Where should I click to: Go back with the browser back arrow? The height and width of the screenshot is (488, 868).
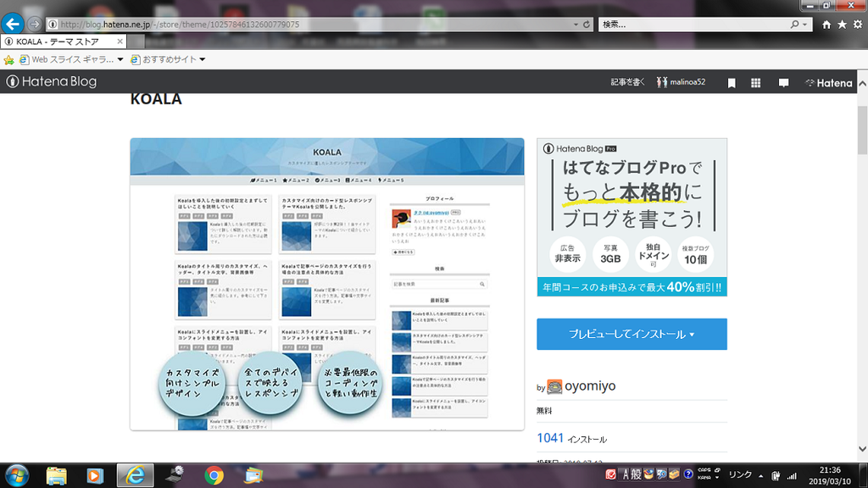[x=12, y=24]
